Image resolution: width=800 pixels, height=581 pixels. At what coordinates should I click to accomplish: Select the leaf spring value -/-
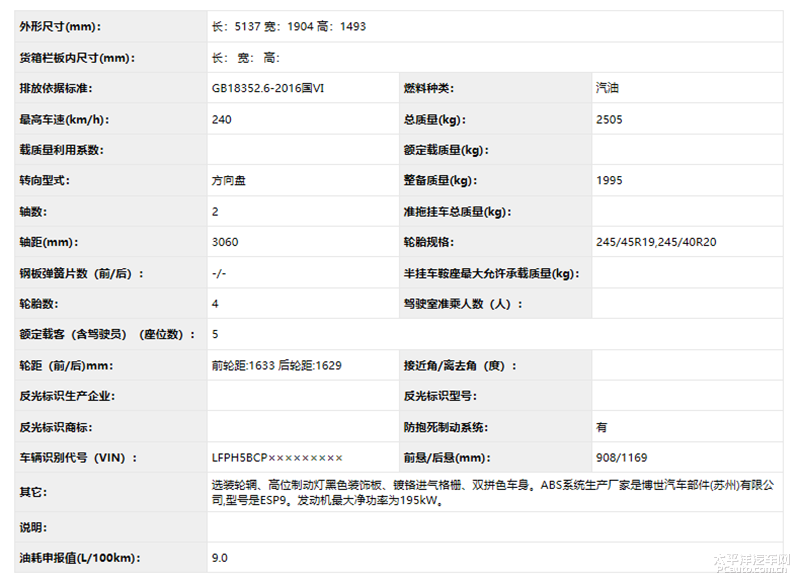219,273
